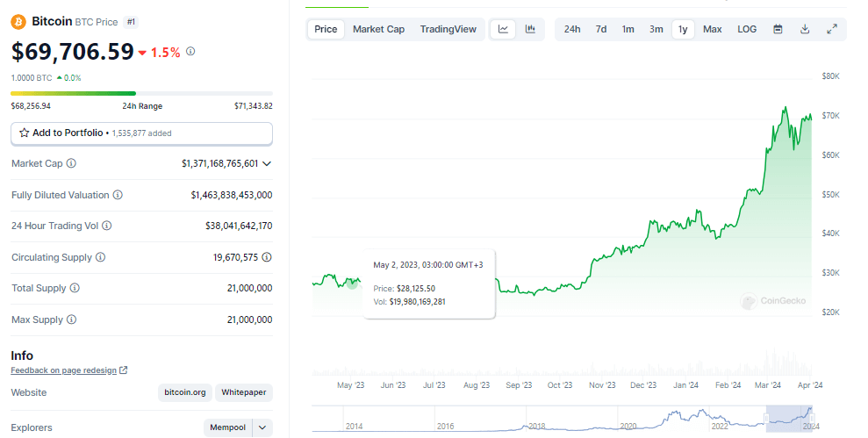The height and width of the screenshot is (438, 868).
Task: Toggle LOG scale on the chart
Action: pyautogui.click(x=747, y=29)
